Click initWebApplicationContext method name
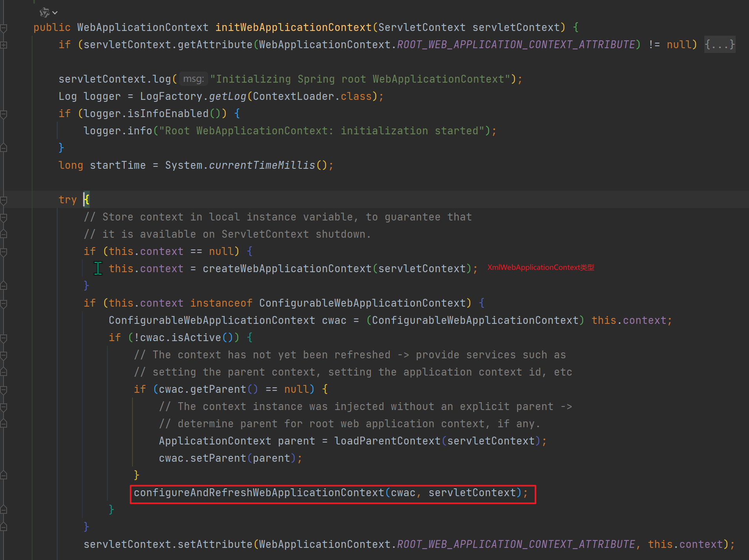The image size is (749, 560). click(294, 27)
